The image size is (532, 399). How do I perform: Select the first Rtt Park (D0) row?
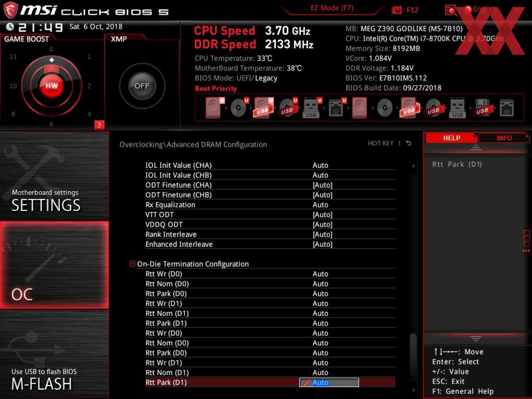[x=270, y=293]
